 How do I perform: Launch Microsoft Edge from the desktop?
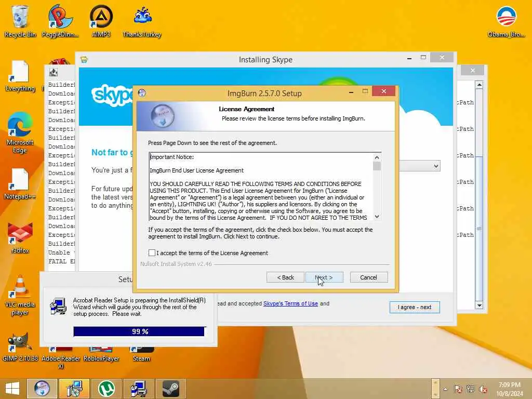(x=20, y=133)
